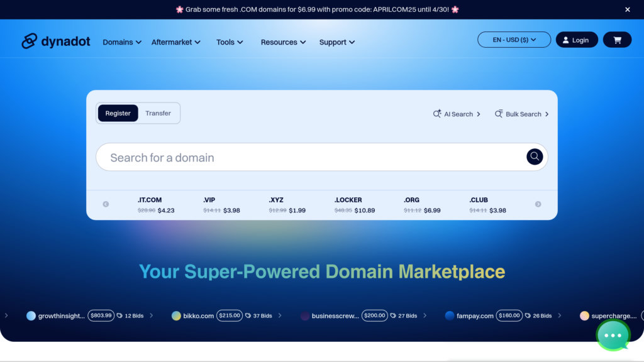Click the left chevron of auction ticker

[x=6, y=315]
